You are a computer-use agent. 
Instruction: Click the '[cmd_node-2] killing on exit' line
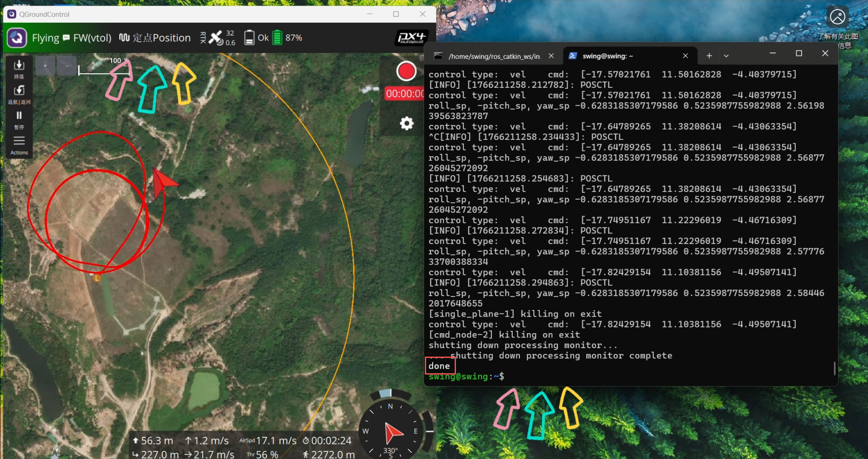(504, 335)
